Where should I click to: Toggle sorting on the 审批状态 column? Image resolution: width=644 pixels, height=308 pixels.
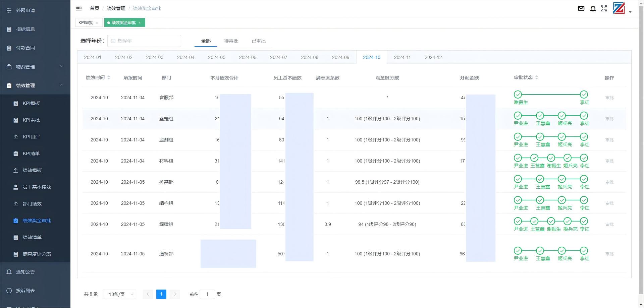coord(537,77)
